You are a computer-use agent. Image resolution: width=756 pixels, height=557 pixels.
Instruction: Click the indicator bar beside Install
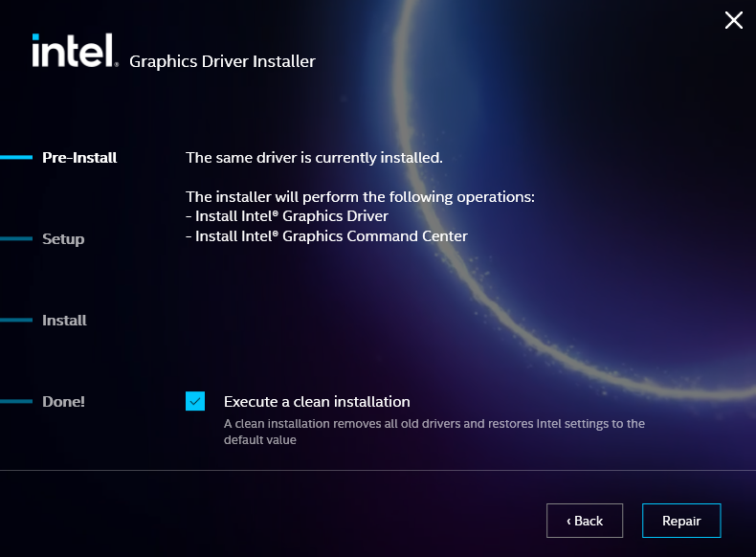[x=16, y=321]
